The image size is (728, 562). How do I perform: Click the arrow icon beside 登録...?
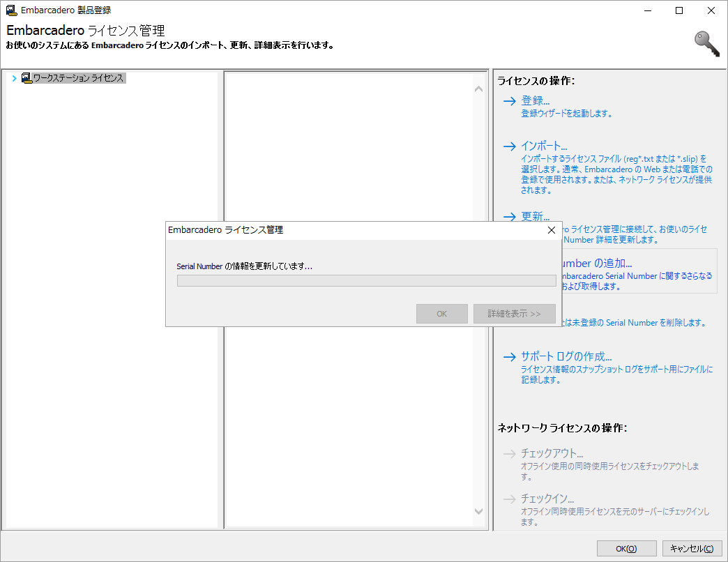point(510,100)
